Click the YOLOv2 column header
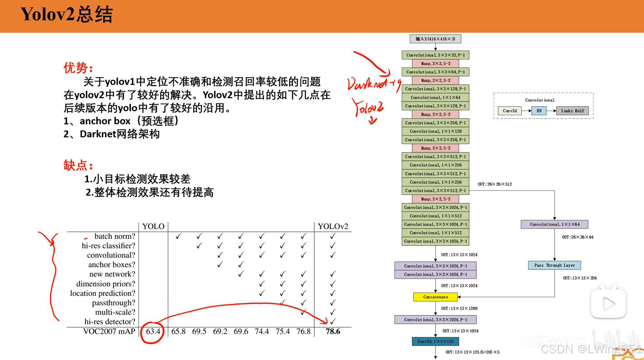This screenshot has width=644, height=360. coord(333,226)
